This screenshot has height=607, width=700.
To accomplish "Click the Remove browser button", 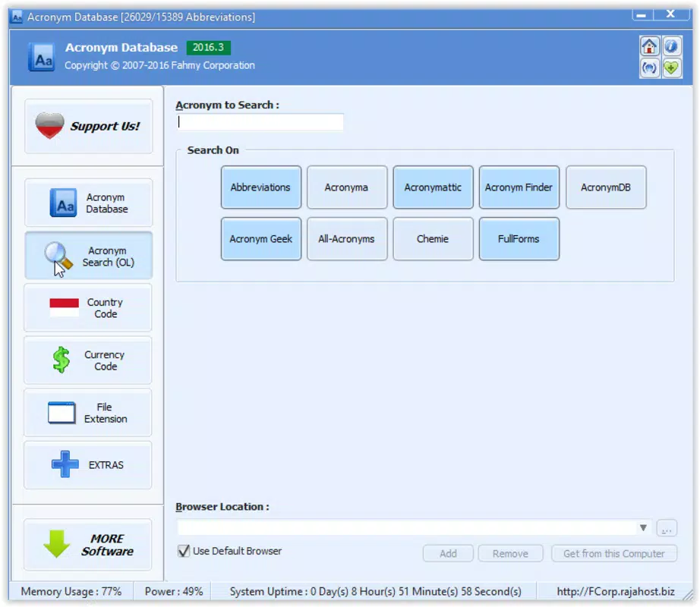I will click(x=510, y=553).
